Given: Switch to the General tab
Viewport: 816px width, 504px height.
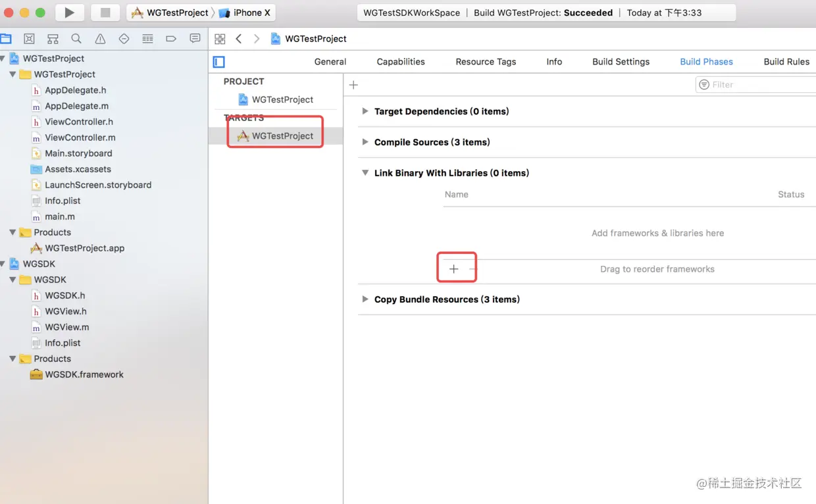Looking at the screenshot, I should [x=330, y=62].
